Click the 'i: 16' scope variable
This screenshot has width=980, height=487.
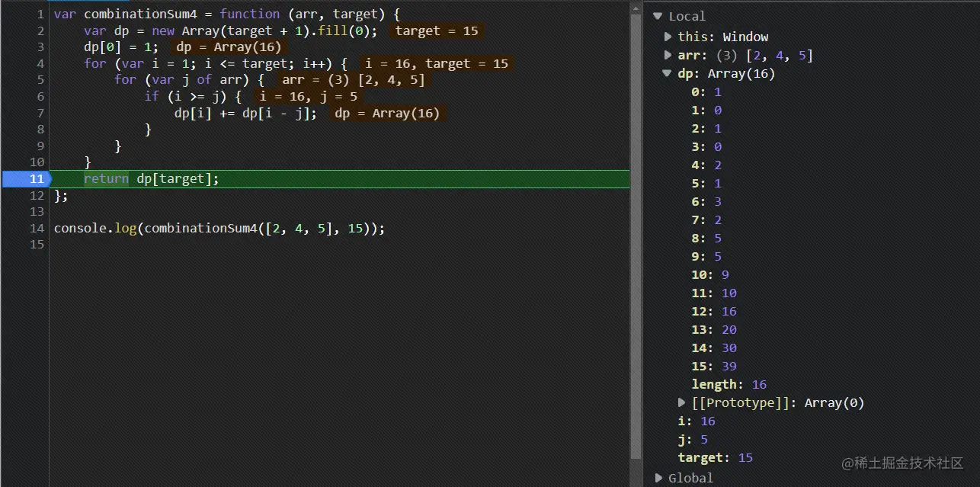[x=697, y=421]
